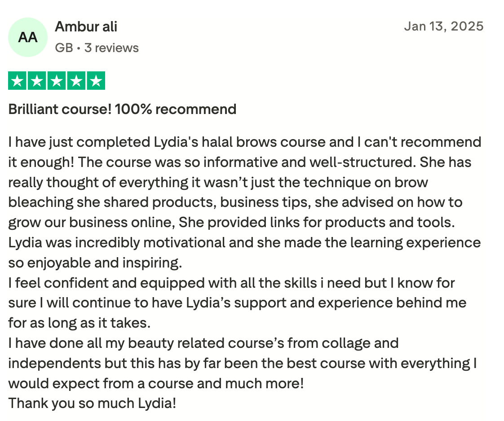Click the line starting 'bleaching she shared products'
This screenshot has width=504, height=421.
click(x=235, y=202)
